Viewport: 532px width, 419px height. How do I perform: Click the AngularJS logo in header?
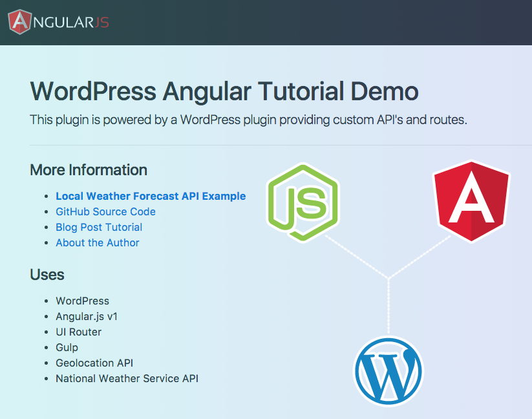58,22
